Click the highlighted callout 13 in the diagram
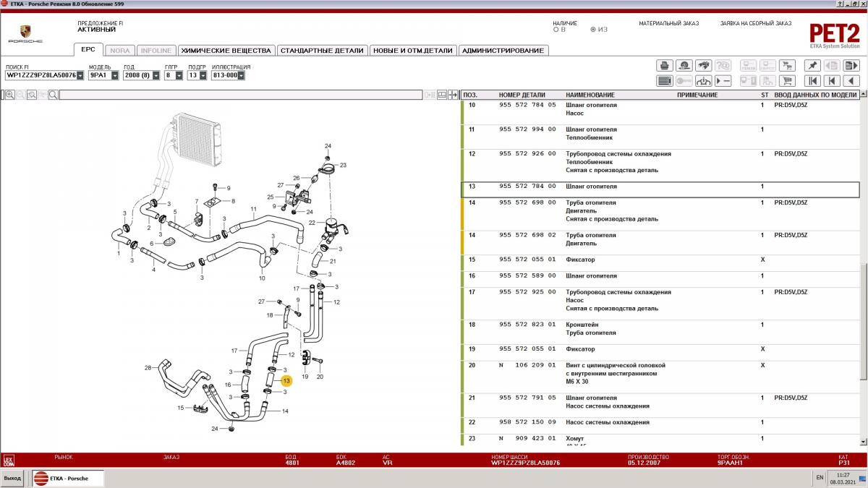The height and width of the screenshot is (488, 868). pyautogui.click(x=286, y=380)
